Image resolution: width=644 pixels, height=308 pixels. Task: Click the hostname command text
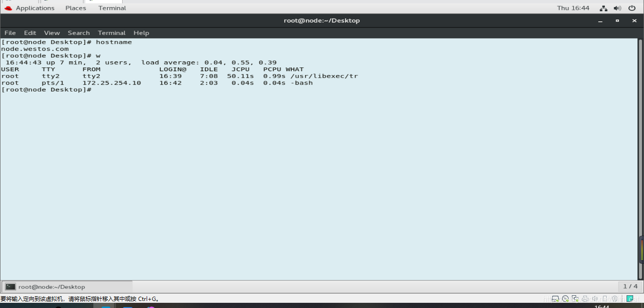click(114, 42)
